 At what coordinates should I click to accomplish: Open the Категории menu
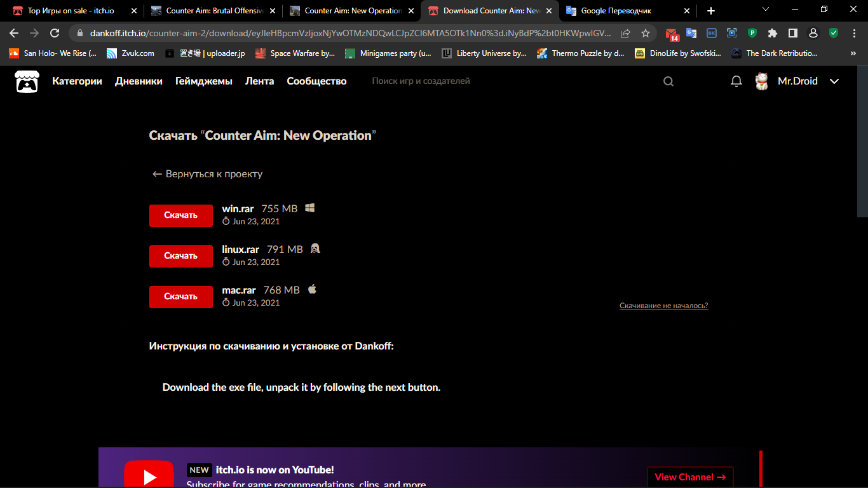tap(77, 81)
